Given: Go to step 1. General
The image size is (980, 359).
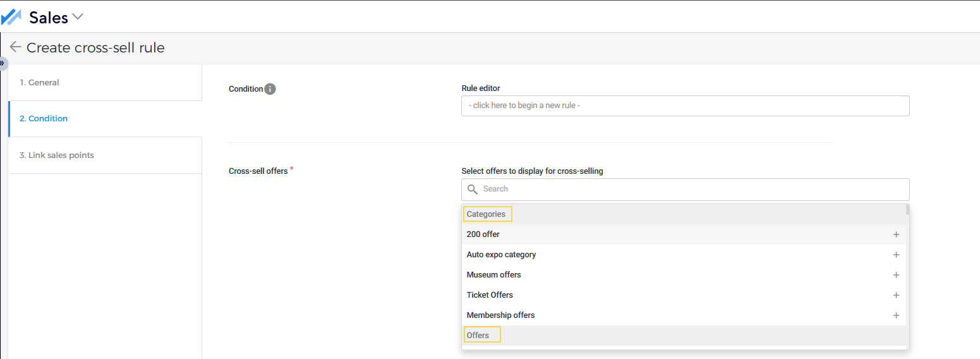Looking at the screenshot, I should point(39,83).
